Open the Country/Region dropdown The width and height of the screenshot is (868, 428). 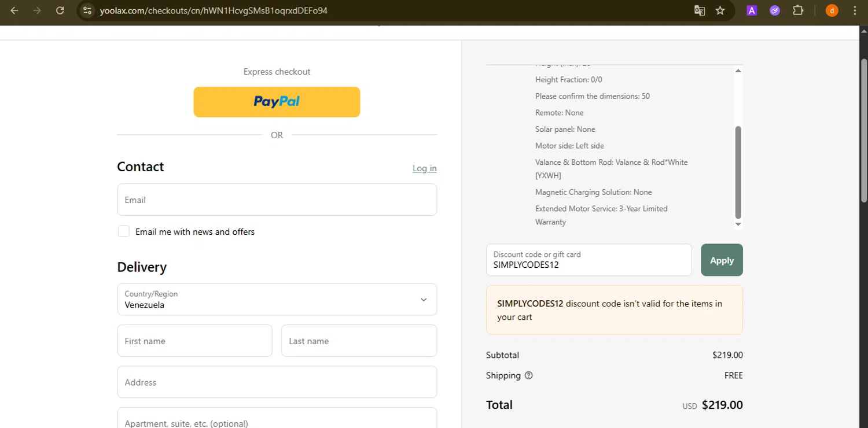tap(277, 299)
